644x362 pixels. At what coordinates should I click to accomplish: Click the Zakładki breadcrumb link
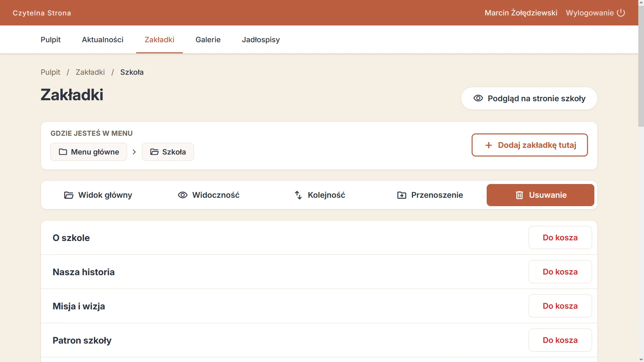[90, 72]
